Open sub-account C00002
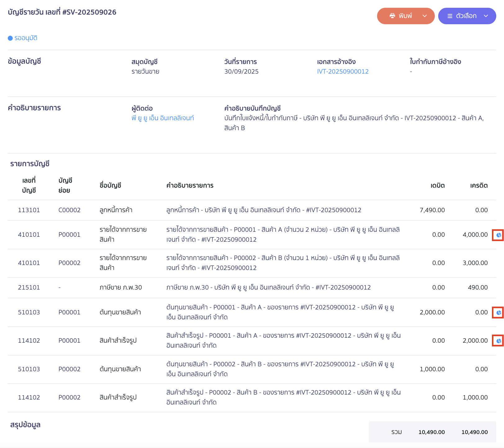This screenshot has width=504, height=448. 70,210
